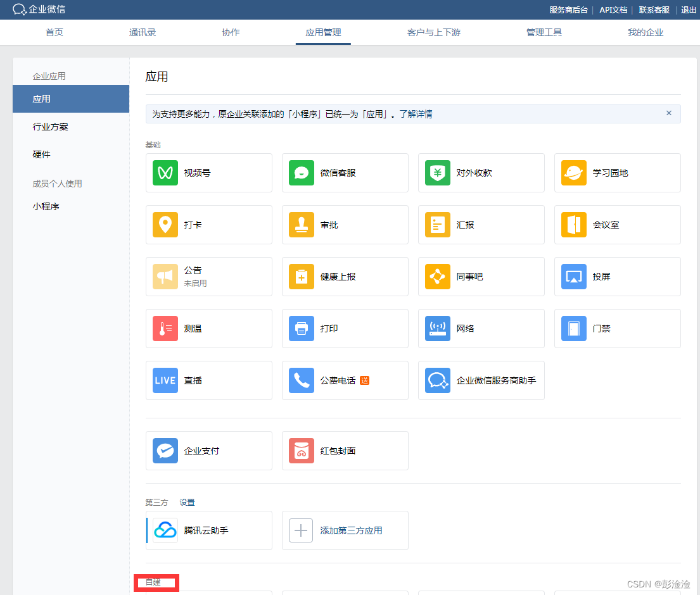The height and width of the screenshot is (595, 700).
Task: Open the 门禁 access icon
Action: point(574,329)
